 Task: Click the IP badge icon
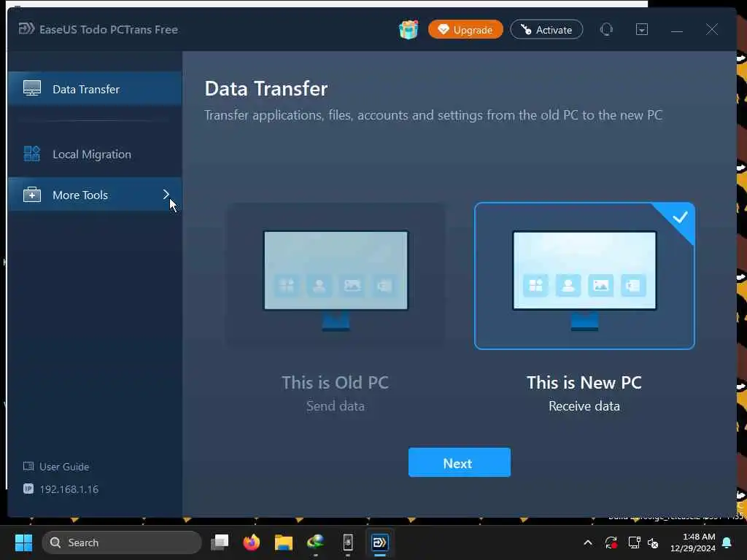[x=28, y=489]
